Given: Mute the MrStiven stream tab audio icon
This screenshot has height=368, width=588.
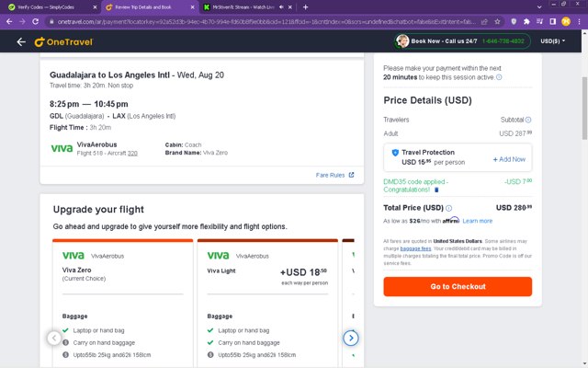Looking at the screenshot, I should pos(281,7).
